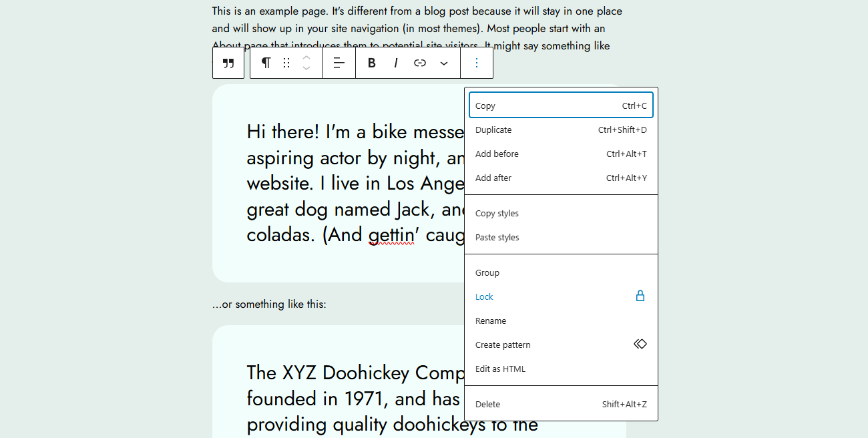The height and width of the screenshot is (438, 868).
Task: Apply italic formatting with the I icon
Action: [x=396, y=63]
